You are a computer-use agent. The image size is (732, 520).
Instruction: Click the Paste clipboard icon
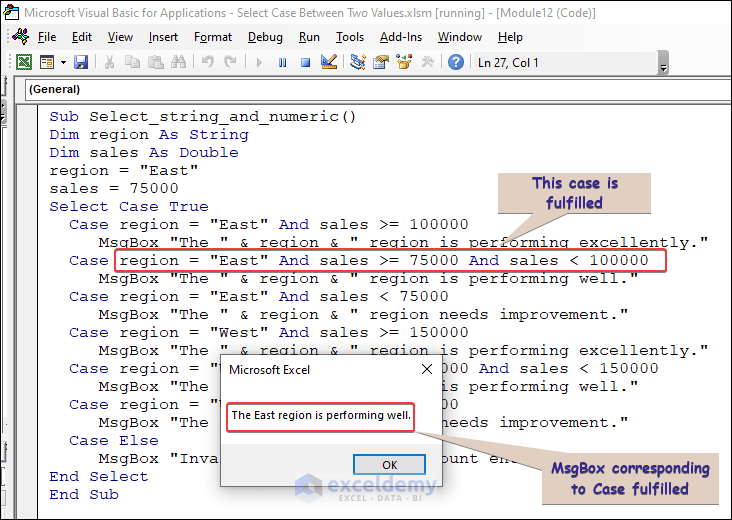point(155,62)
